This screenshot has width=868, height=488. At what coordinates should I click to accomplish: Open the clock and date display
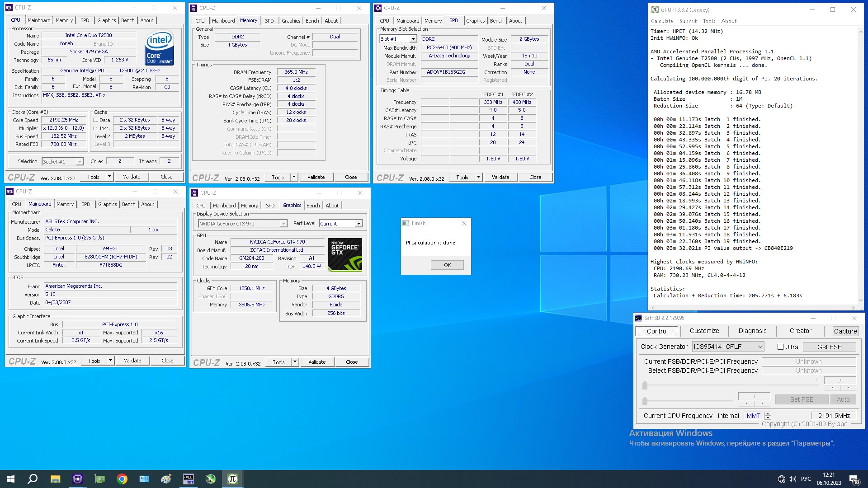829,479
